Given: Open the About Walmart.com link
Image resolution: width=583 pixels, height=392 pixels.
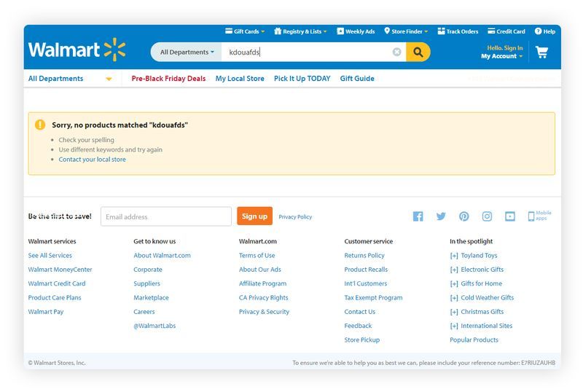Looking at the screenshot, I should coord(162,256).
